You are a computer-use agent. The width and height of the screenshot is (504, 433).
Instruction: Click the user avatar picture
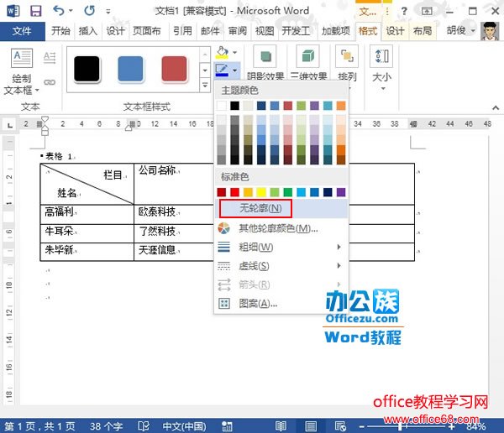pyautogui.click(x=490, y=31)
